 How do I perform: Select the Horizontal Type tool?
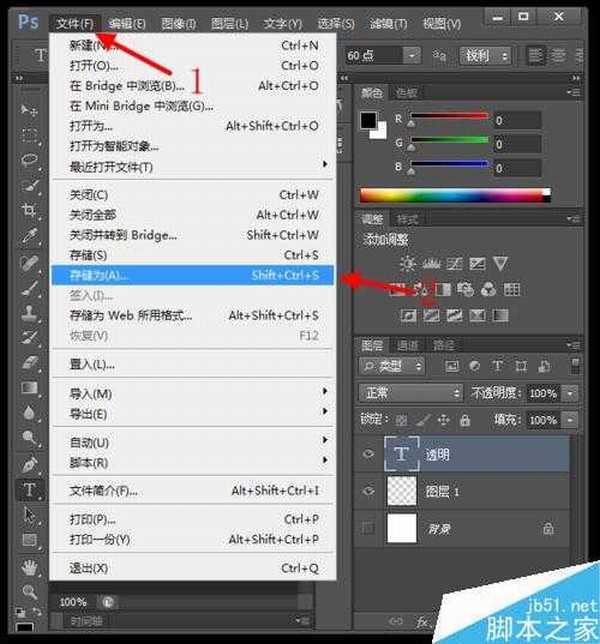[29, 490]
